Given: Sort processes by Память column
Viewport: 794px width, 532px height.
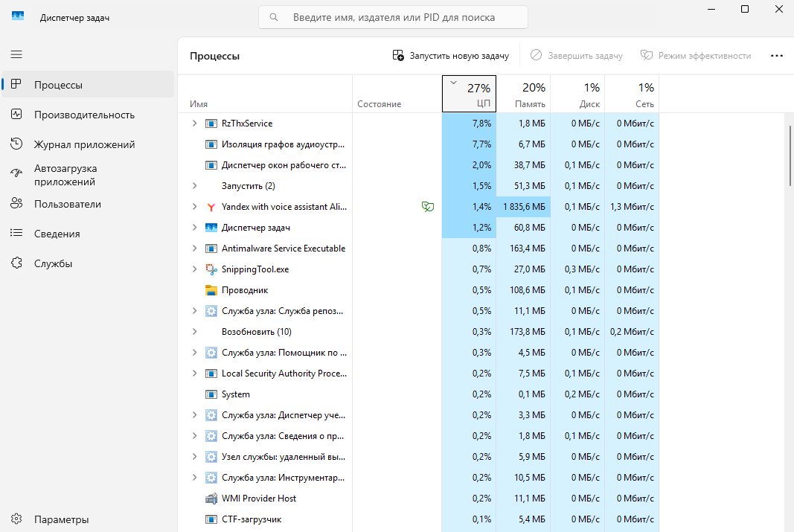Looking at the screenshot, I should tap(523, 94).
